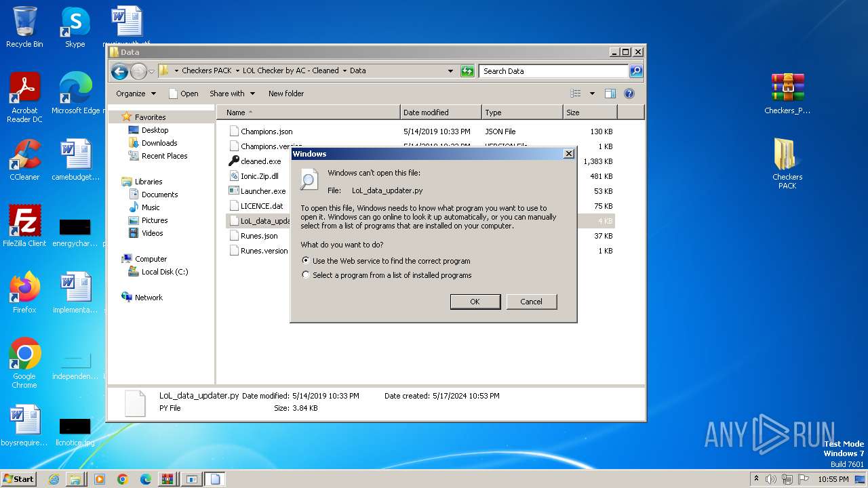The width and height of the screenshot is (868, 488).
Task: Click Cancel in the Windows dialog
Action: (531, 302)
